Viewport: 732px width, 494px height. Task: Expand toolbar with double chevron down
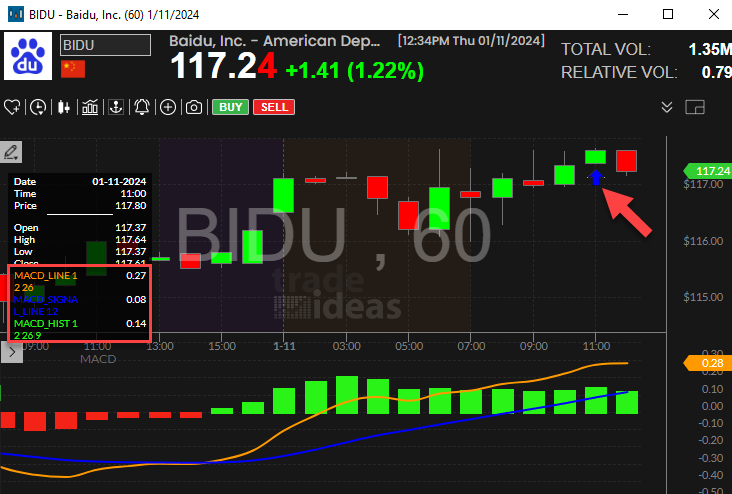tap(667, 107)
